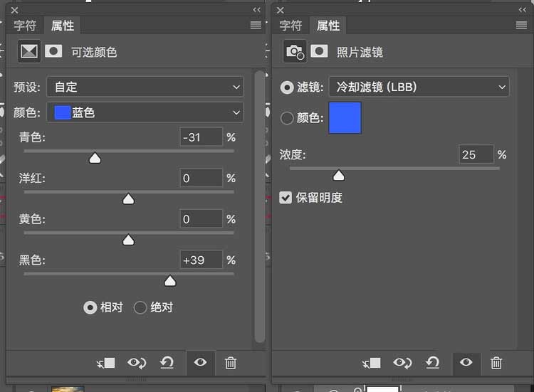Select the 滤镜 (Filter) radio button
The height and width of the screenshot is (392, 534).
pos(287,88)
